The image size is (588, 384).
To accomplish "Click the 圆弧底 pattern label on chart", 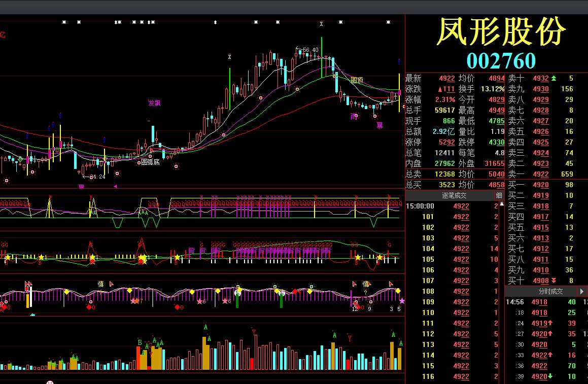I will pyautogui.click(x=150, y=162).
